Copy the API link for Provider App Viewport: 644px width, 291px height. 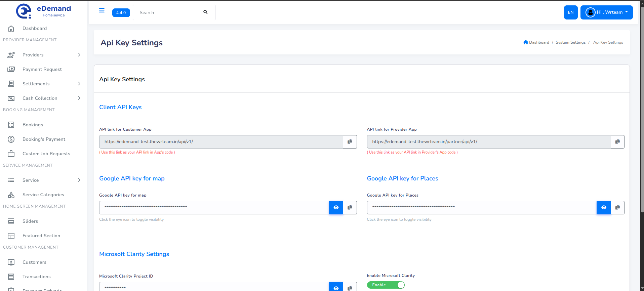coord(617,142)
